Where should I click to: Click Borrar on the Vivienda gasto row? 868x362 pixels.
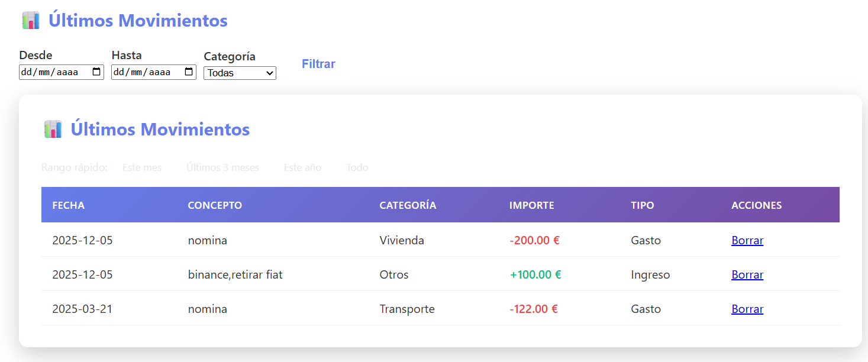(747, 240)
